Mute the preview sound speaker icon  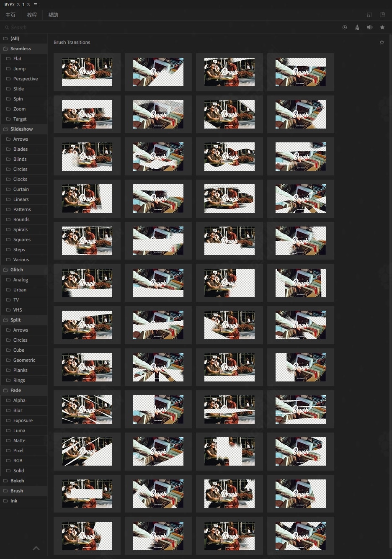tap(370, 27)
